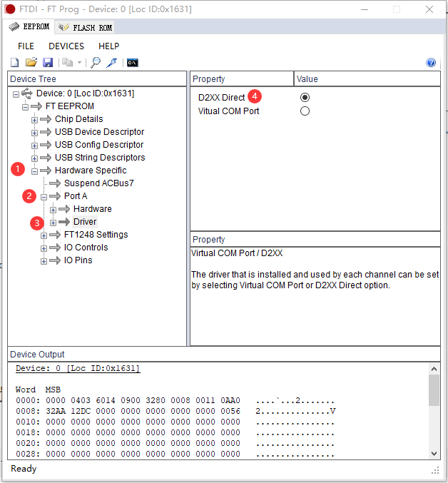
Task: Open the FILE menu
Action: pyautogui.click(x=26, y=46)
